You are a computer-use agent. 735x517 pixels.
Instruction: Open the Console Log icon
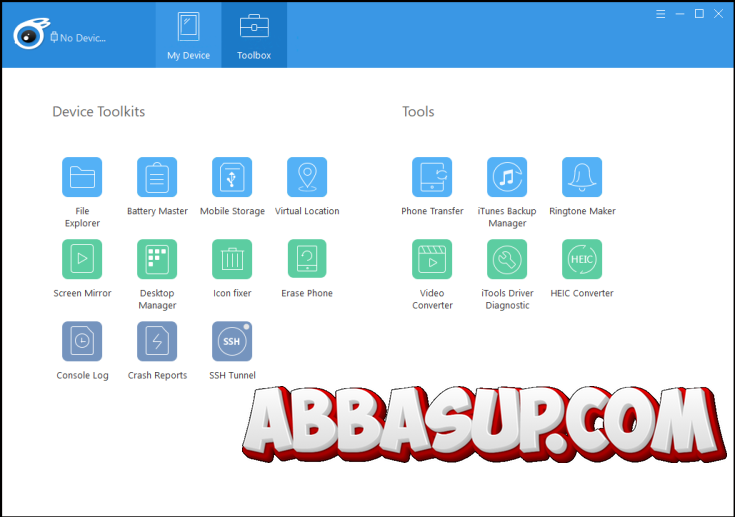[82, 341]
